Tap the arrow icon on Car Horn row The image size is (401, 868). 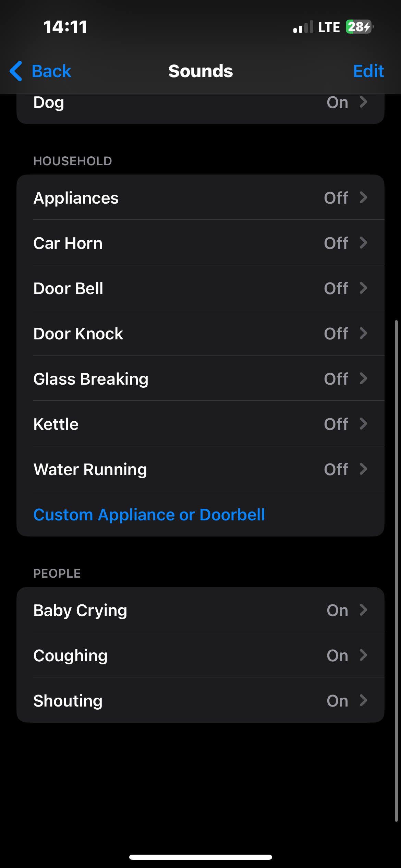coord(364,243)
